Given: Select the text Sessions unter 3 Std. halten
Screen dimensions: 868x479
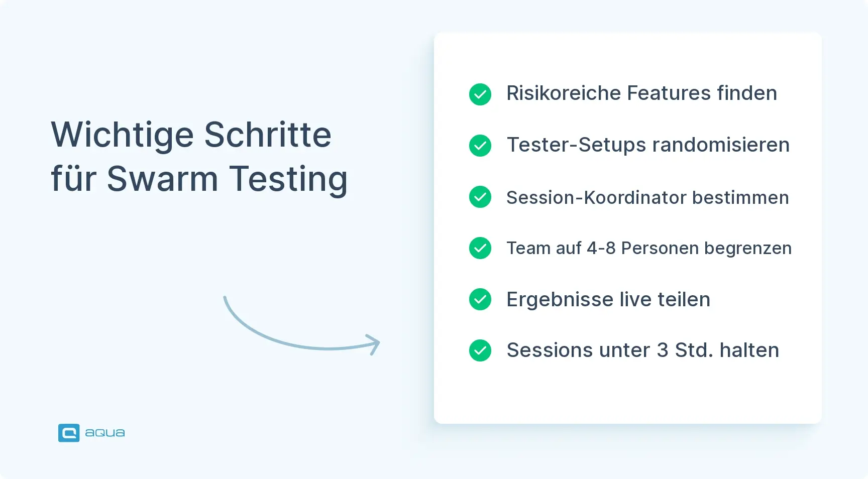Looking at the screenshot, I should coord(643,350).
